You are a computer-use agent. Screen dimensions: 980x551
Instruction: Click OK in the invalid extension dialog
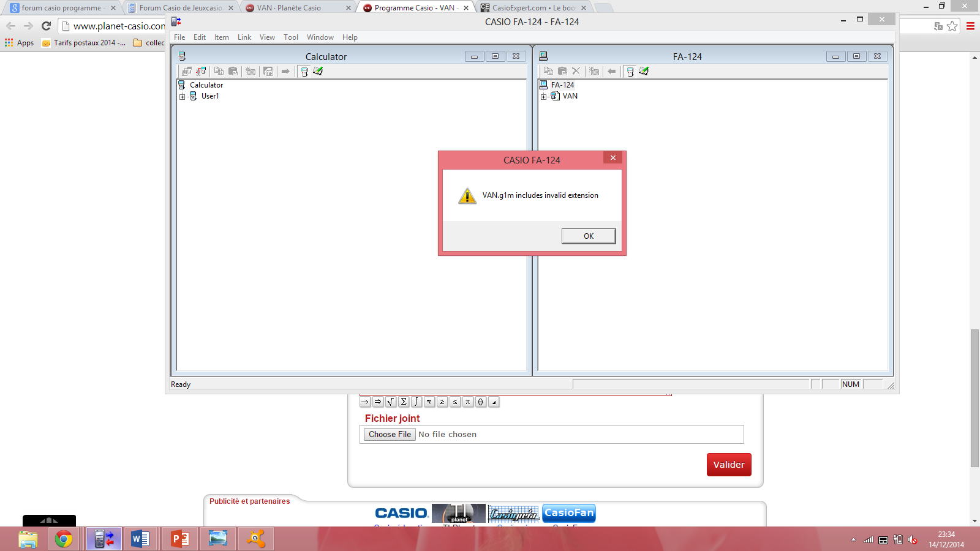click(589, 236)
